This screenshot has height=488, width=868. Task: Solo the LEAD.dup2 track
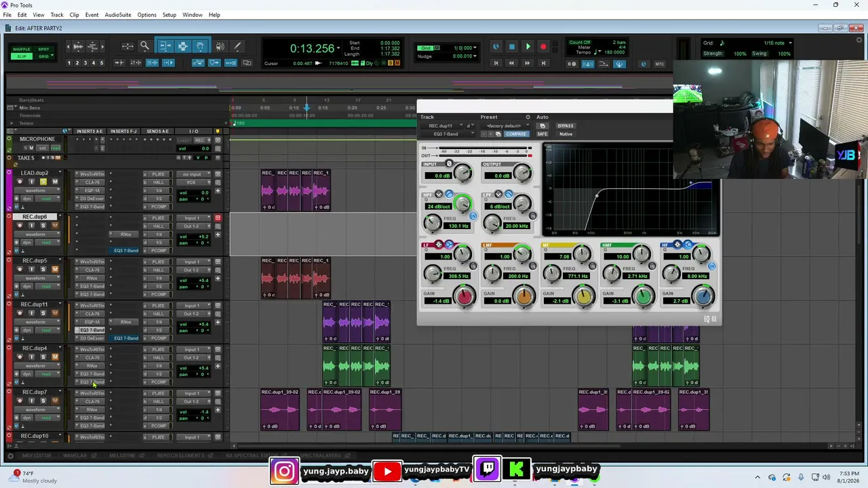pos(43,182)
